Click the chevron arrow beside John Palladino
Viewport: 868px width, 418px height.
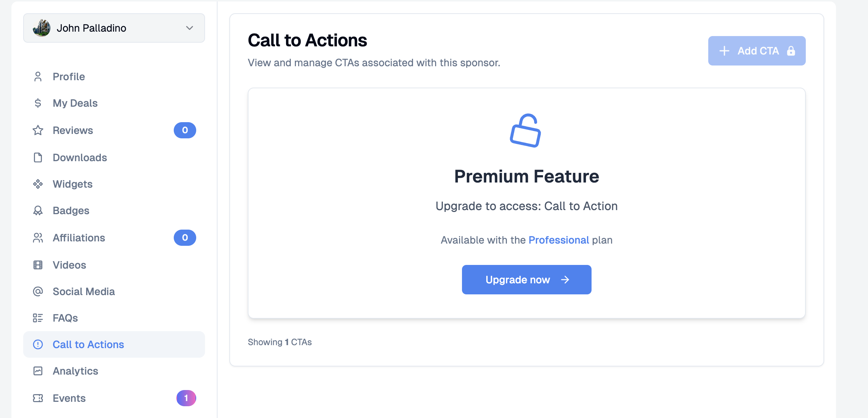pyautogui.click(x=190, y=28)
